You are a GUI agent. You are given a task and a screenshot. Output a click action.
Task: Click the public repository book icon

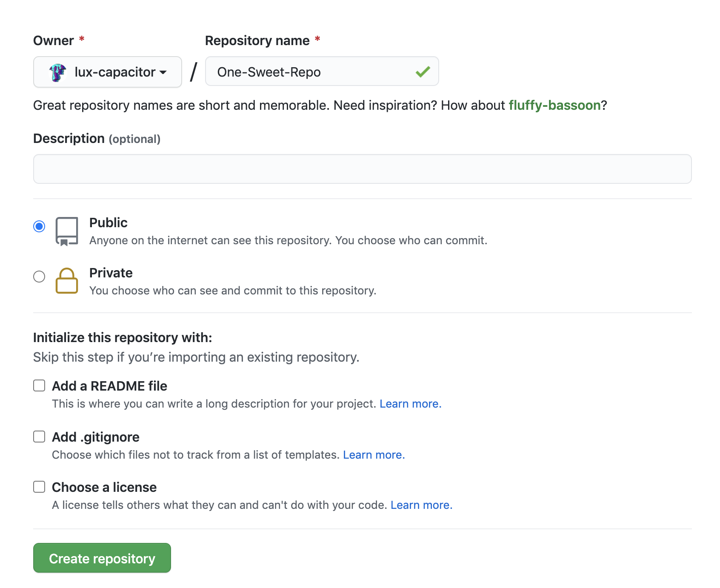point(67,231)
